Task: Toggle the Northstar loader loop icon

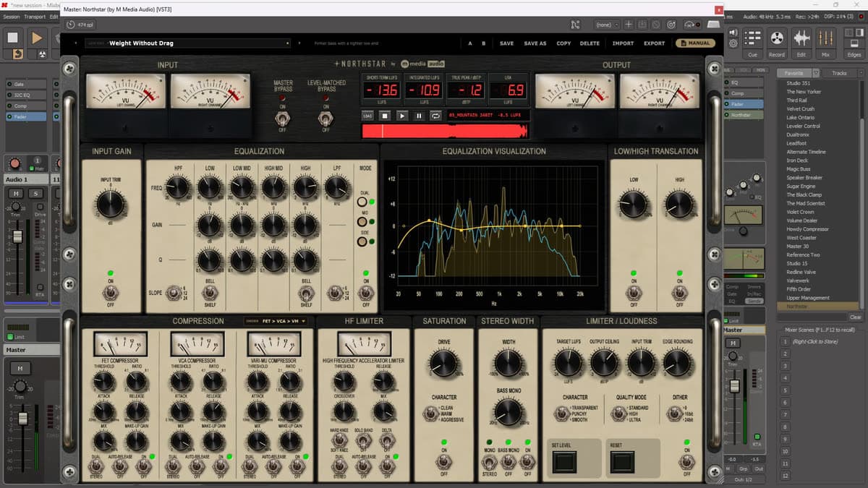Action: (435, 116)
